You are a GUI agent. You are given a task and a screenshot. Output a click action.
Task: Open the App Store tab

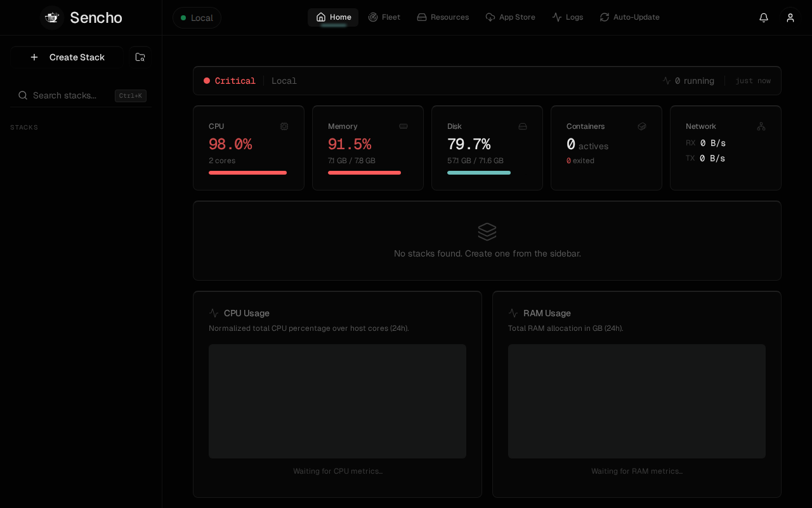pyautogui.click(x=510, y=17)
